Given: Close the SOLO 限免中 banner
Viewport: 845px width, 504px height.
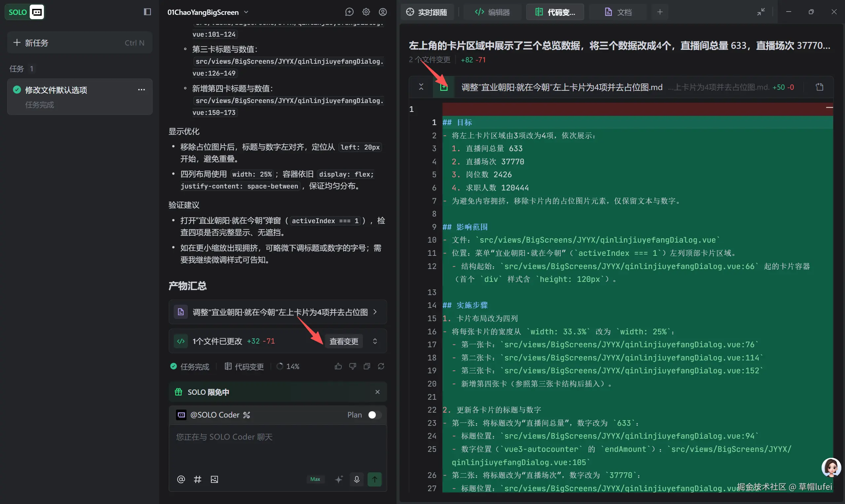Looking at the screenshot, I should 377,392.
